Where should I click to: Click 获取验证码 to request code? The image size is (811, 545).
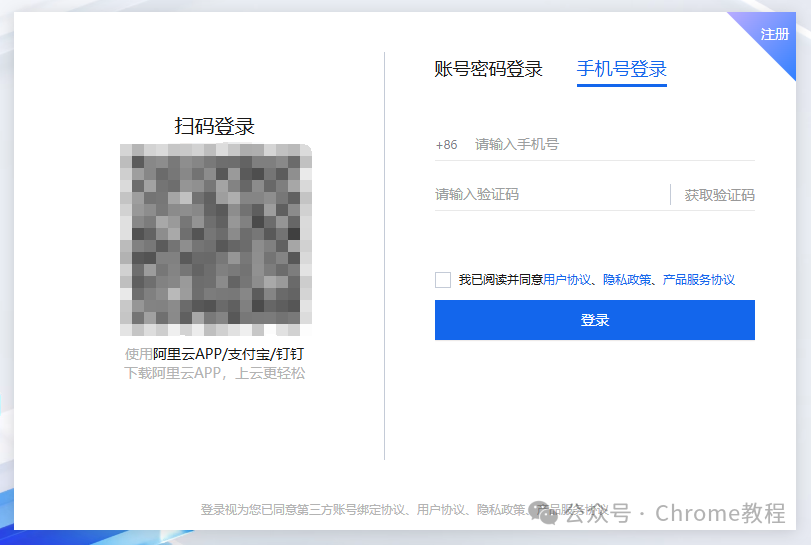pyautogui.click(x=719, y=195)
